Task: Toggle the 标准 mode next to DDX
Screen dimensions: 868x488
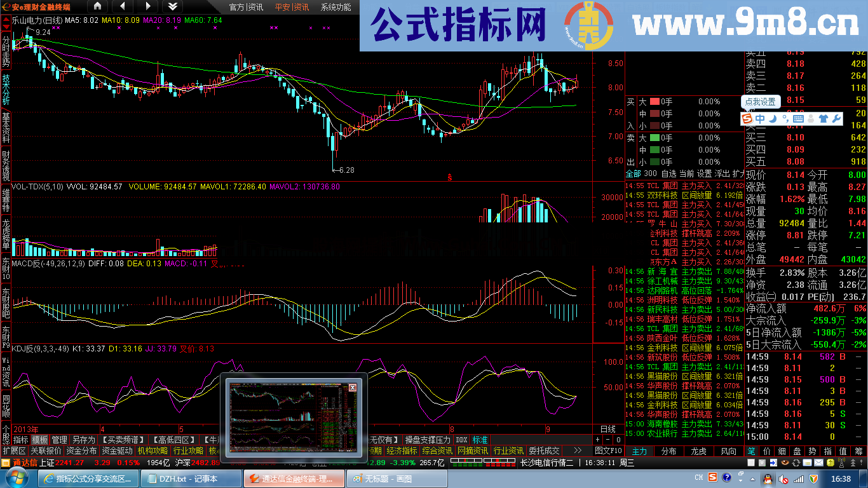Action: click(479, 440)
